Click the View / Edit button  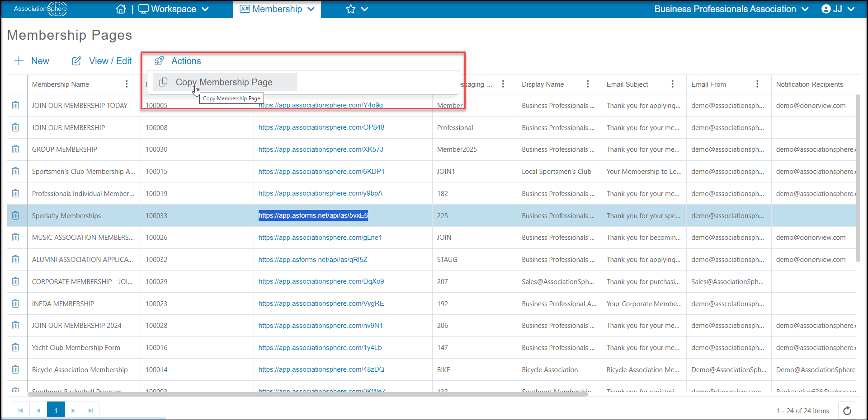(102, 61)
